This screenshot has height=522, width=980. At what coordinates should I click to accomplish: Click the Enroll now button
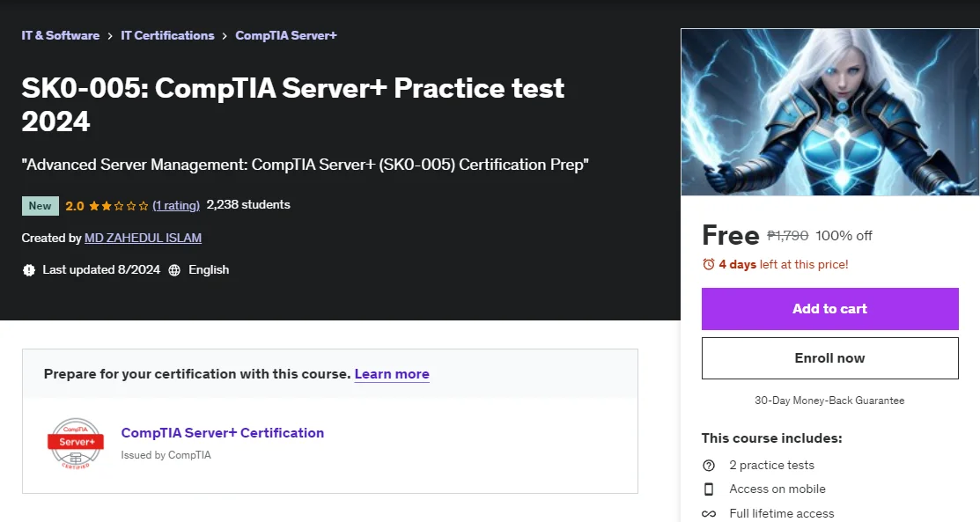click(x=830, y=358)
